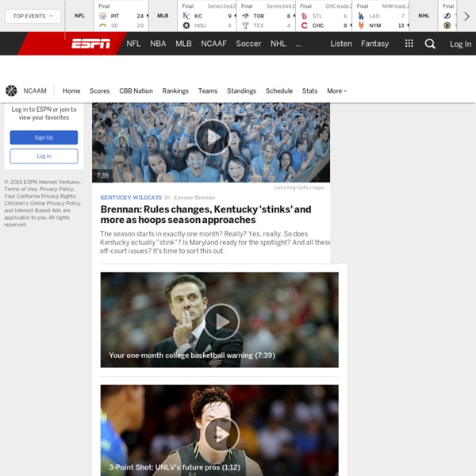Open the apps grid icon
The image size is (476, 476).
pos(409,44)
